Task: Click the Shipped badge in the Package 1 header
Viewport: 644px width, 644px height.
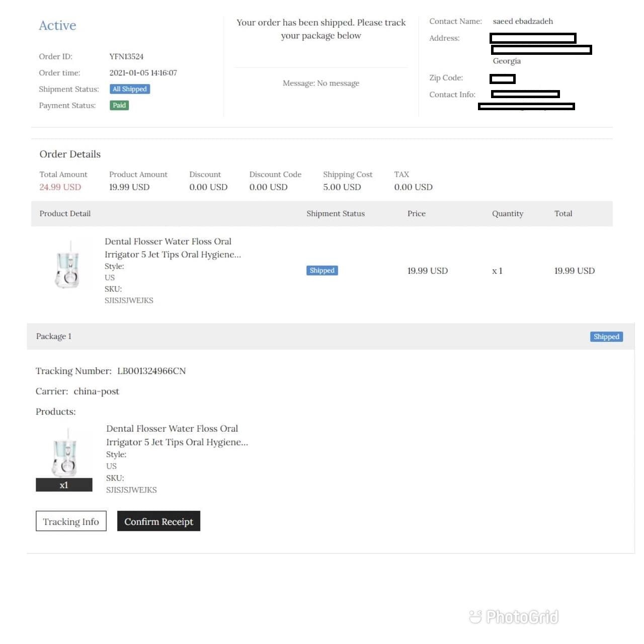Action: tap(606, 337)
